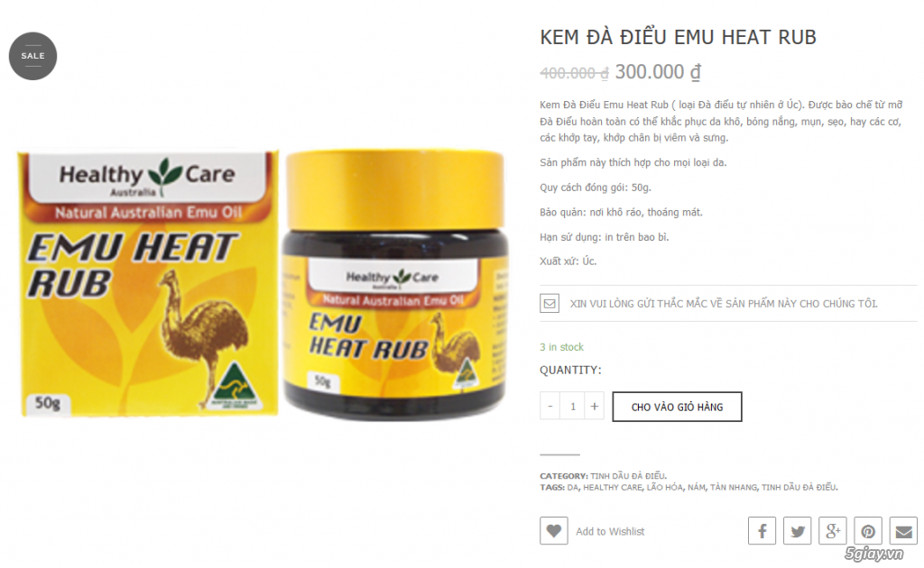Share via Google Plus icon
This screenshot has height=568, width=924.
[x=832, y=531]
